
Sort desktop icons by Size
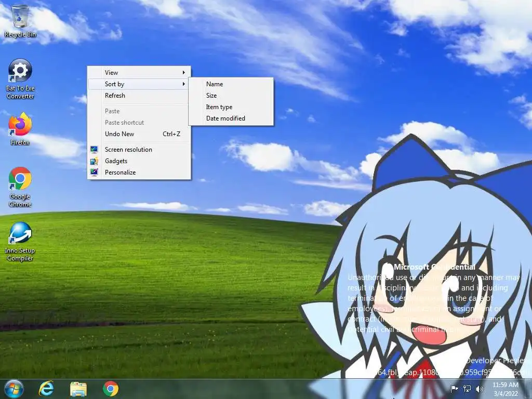[x=231, y=96]
